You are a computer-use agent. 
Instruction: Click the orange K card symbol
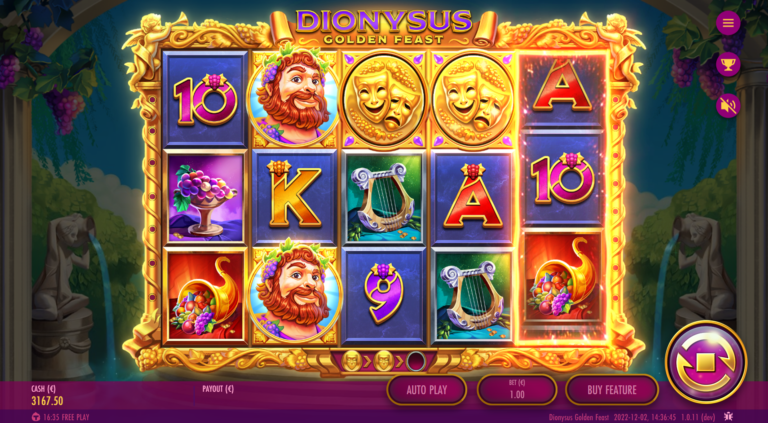(294, 197)
